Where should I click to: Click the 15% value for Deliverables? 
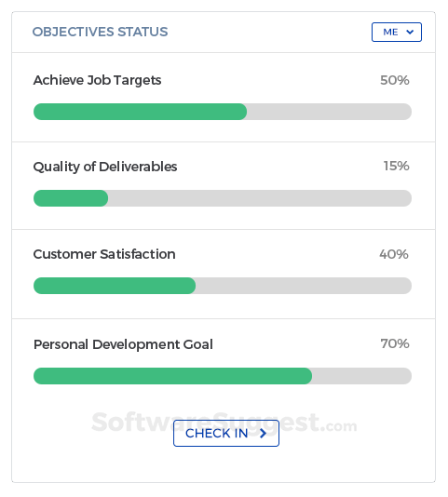[x=396, y=166]
